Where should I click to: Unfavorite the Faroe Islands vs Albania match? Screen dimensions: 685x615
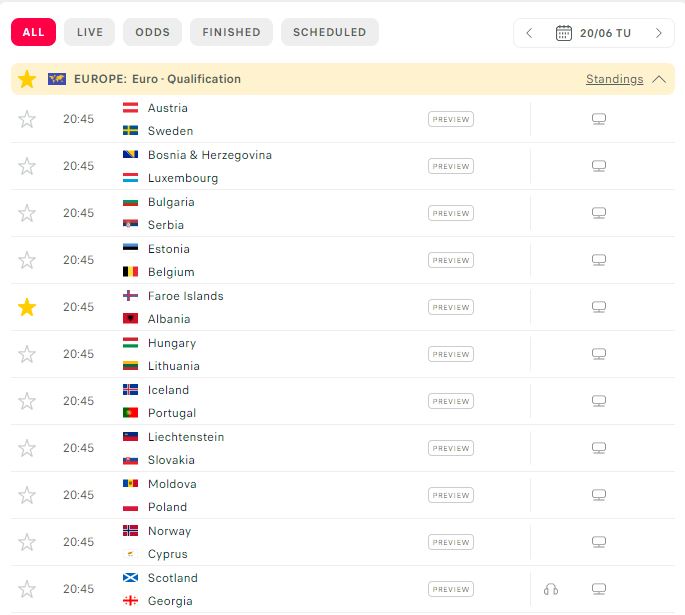pos(27,307)
